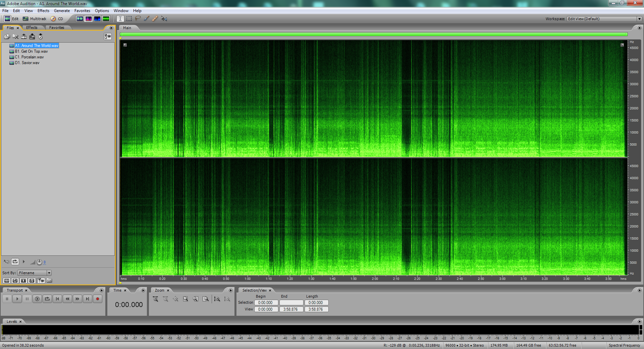Switch to the Favorites panel tab
Viewport: 644px width, 349px height.
[57, 28]
